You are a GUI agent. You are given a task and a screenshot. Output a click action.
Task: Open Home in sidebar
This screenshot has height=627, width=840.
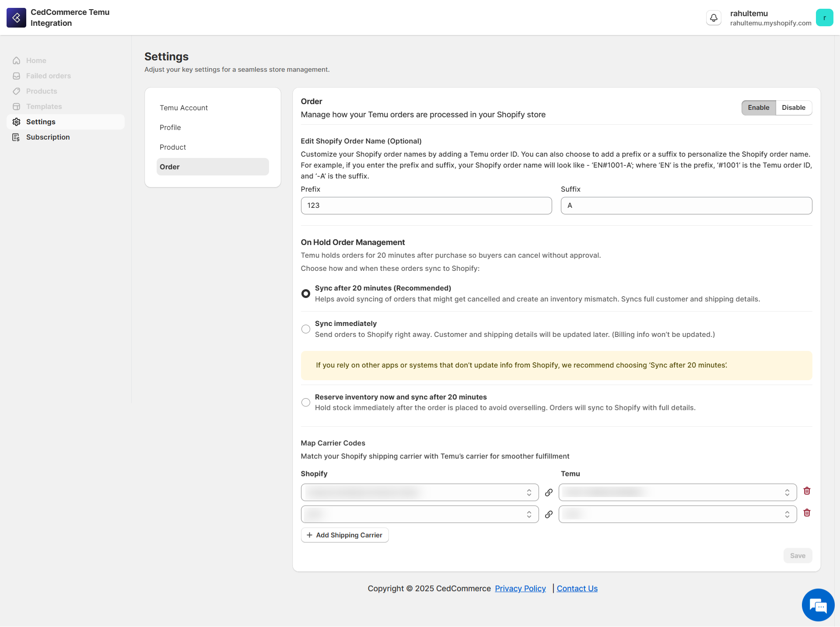tap(66, 60)
